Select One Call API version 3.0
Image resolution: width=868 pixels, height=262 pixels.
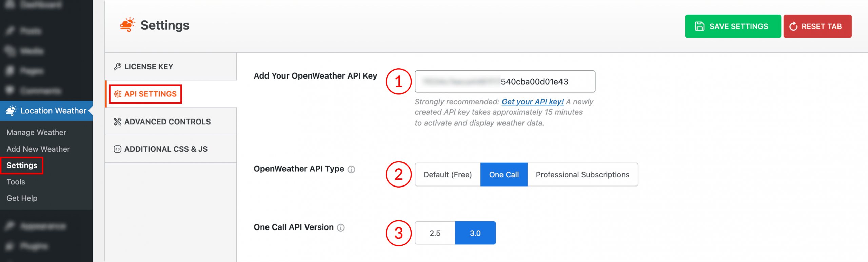pos(475,233)
